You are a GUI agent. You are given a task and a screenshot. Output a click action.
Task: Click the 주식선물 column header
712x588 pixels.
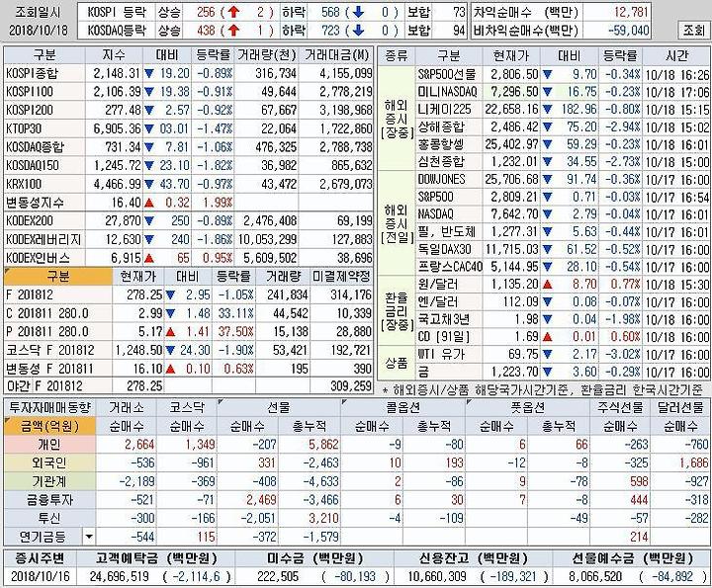(620, 407)
